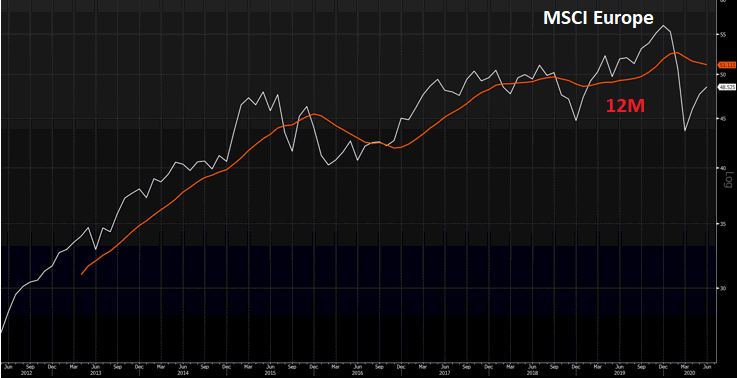Click the rotated Log scale label
Viewport: 737px width, 378px height.
coord(730,179)
